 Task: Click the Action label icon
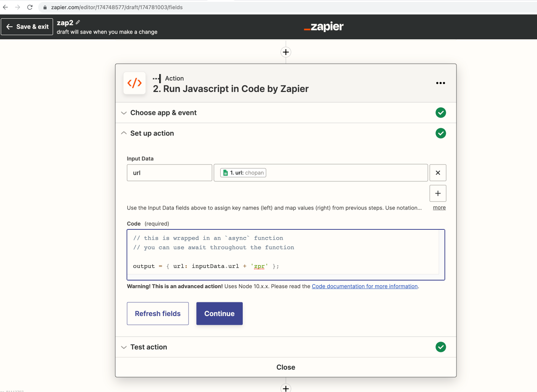pyautogui.click(x=157, y=78)
